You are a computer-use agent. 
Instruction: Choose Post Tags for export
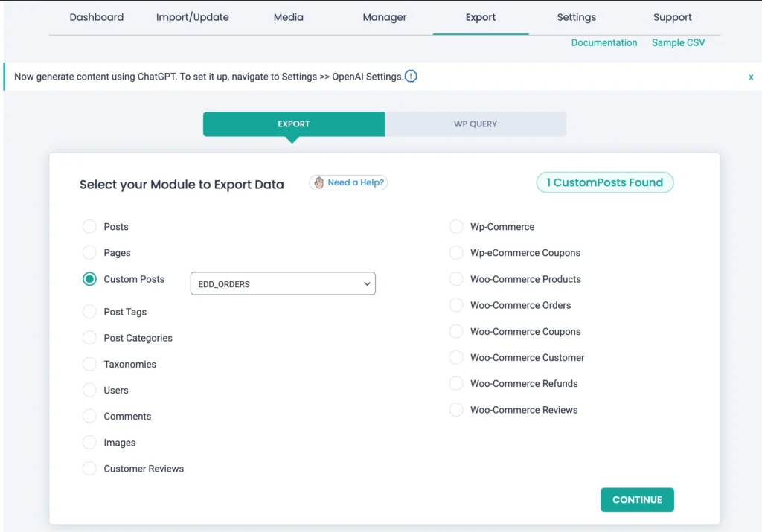click(89, 312)
